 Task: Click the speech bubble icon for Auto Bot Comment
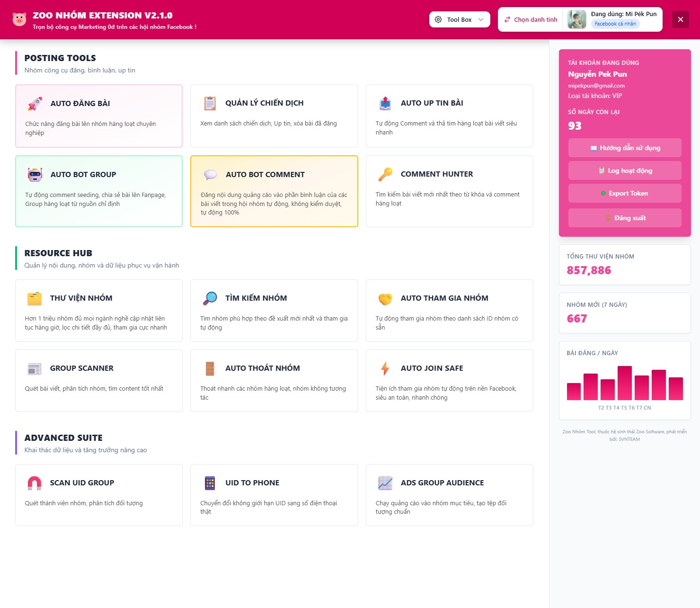(x=210, y=175)
